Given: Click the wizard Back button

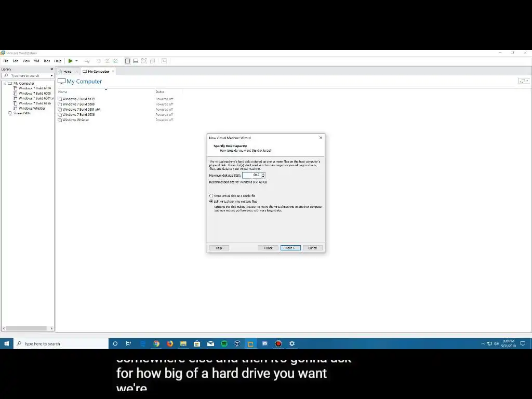Looking at the screenshot, I should coord(268,248).
